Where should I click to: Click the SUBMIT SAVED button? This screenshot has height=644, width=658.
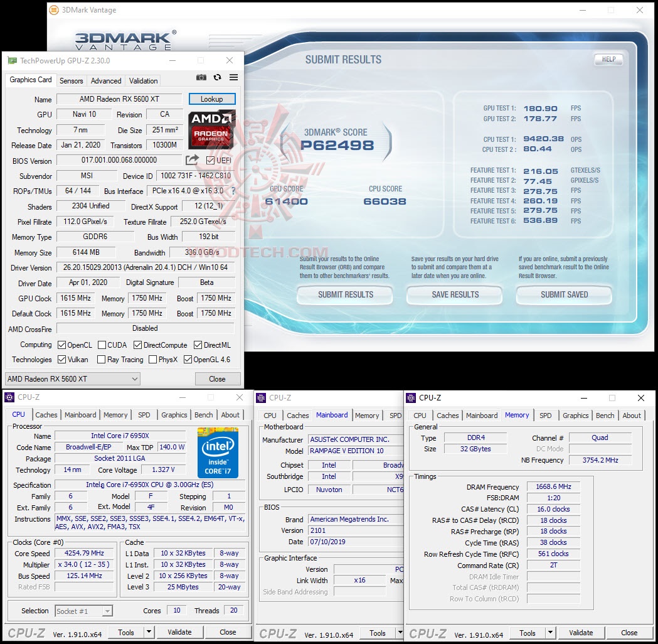pyautogui.click(x=564, y=295)
